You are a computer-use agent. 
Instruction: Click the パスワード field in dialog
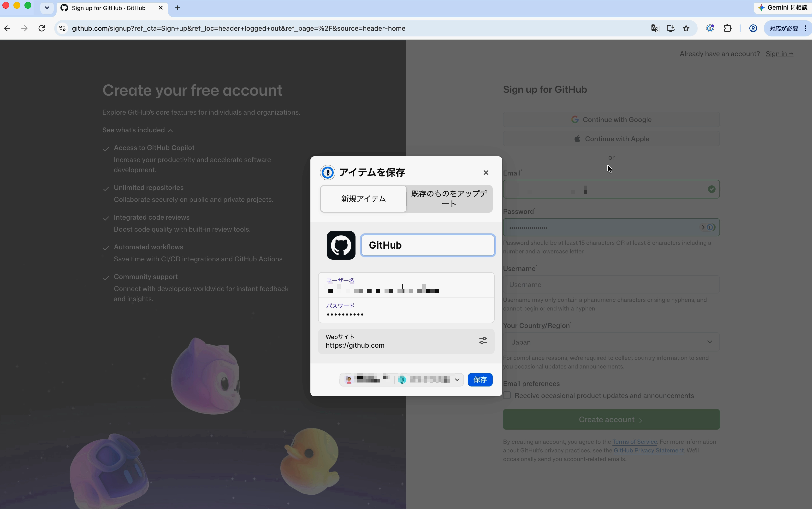(406, 310)
